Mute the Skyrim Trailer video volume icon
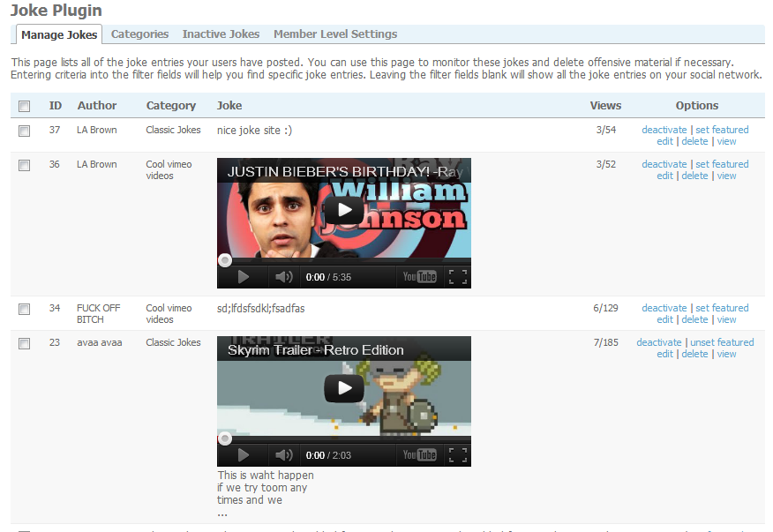This screenshot has width=773, height=532. click(x=284, y=455)
